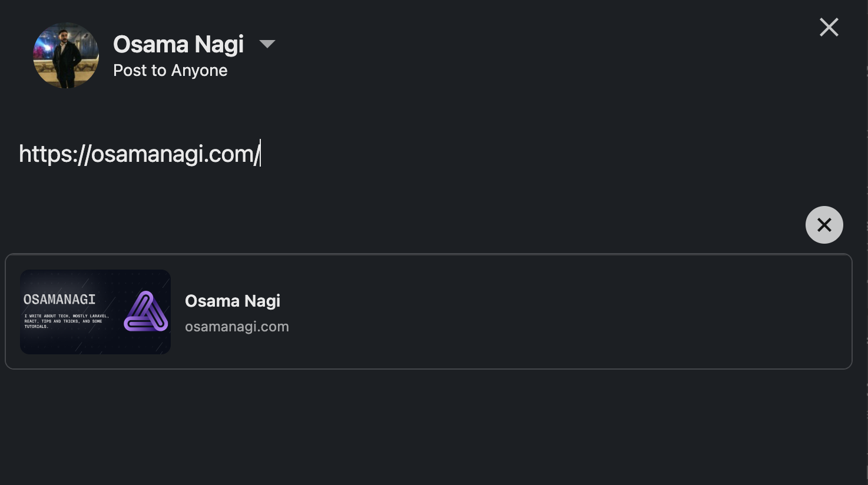Open the audience dropdown arrow beside Osama Nagi
This screenshot has width=868, height=485.
point(267,44)
